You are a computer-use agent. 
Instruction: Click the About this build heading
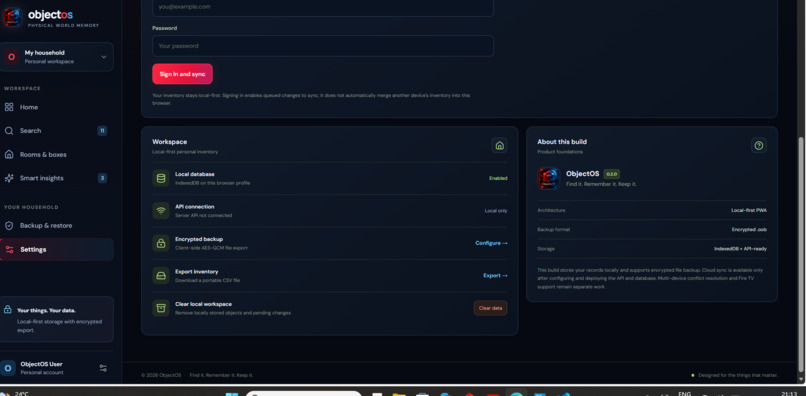click(562, 142)
